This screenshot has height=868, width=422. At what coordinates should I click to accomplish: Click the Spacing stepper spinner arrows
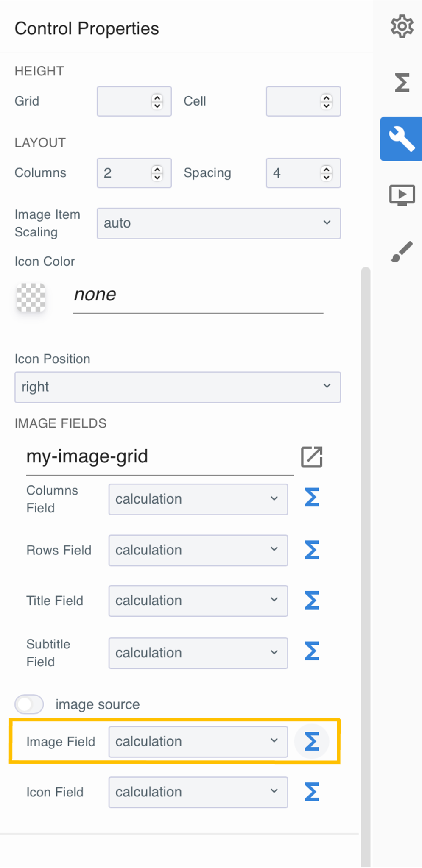click(x=326, y=173)
